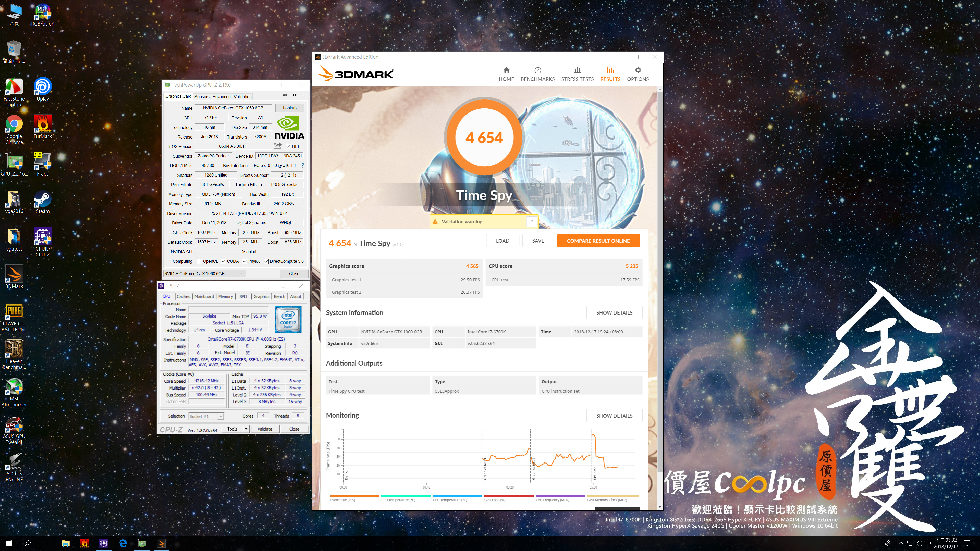Launch PUBG Battlegrounds desktop icon
This screenshot has width=980, height=551.
[14, 318]
